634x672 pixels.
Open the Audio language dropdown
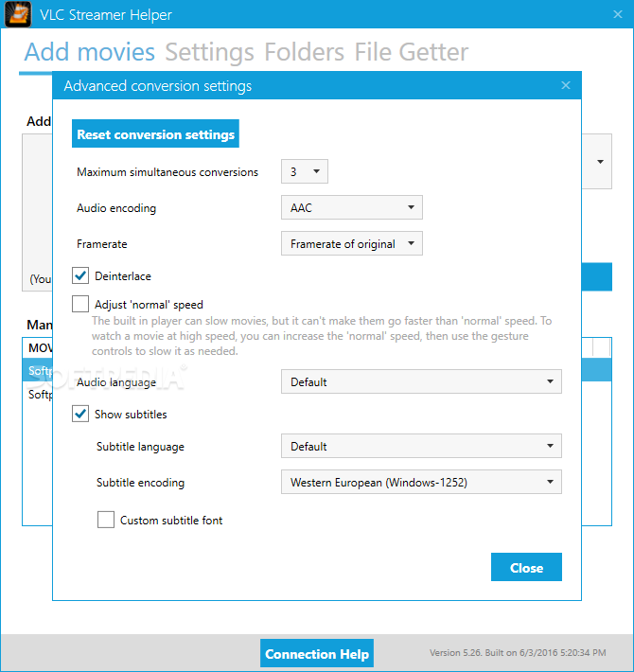click(421, 381)
